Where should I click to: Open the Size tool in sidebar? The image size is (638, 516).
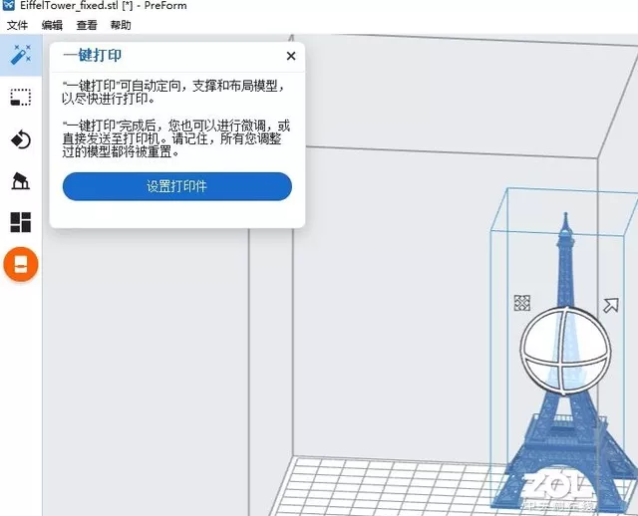[x=20, y=98]
